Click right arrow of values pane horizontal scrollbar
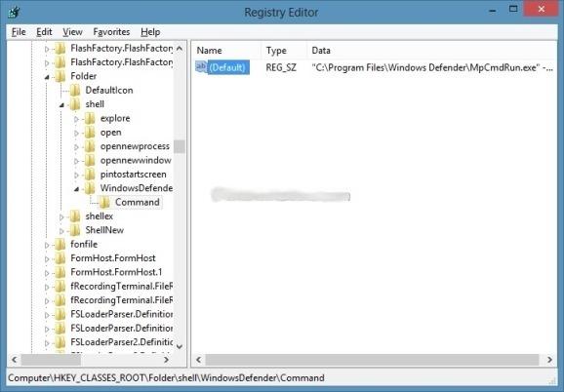The width and height of the screenshot is (564, 392). coord(549,359)
